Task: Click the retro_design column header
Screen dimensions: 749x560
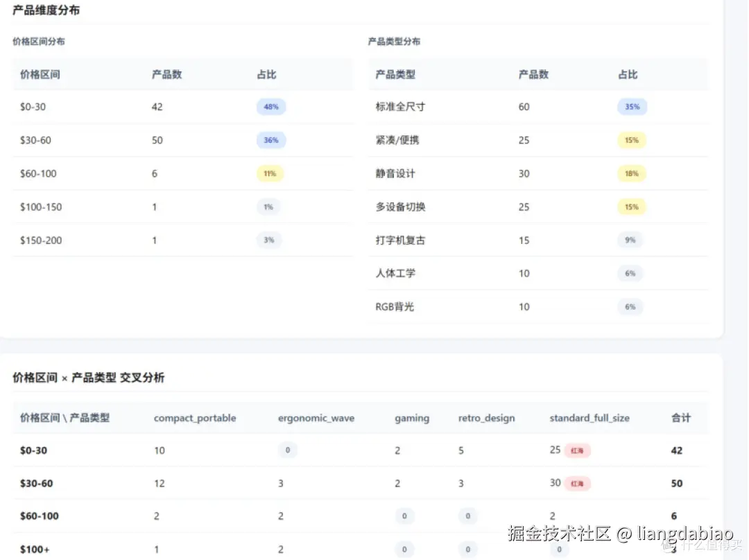Action: coord(486,418)
